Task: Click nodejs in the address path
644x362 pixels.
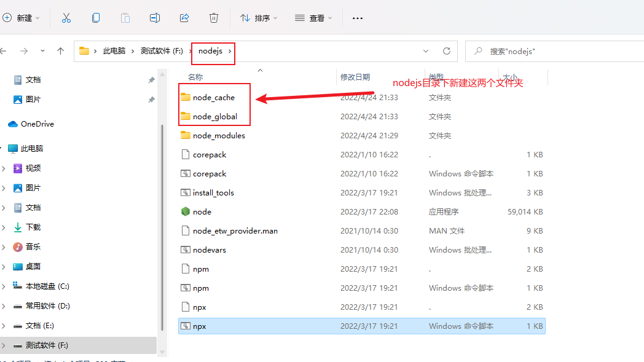Action: [x=210, y=51]
